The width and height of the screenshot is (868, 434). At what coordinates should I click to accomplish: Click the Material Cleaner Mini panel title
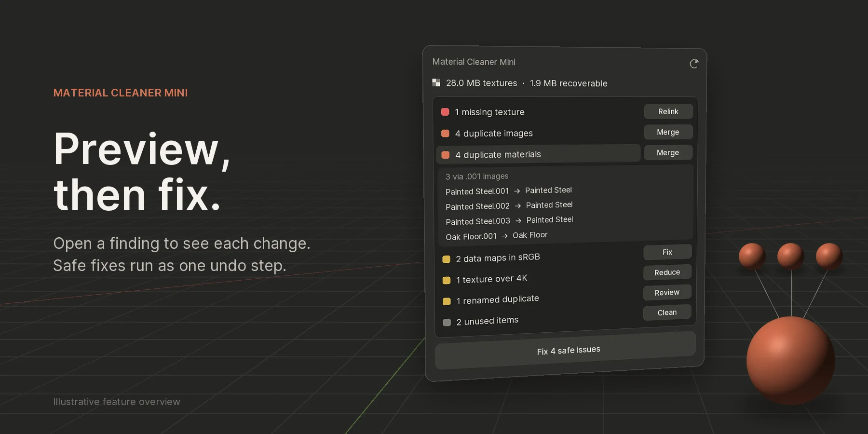(x=474, y=62)
